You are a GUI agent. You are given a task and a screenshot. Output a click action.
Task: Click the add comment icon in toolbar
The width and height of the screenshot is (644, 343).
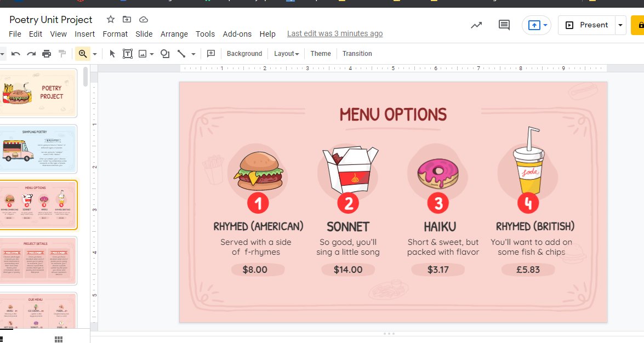(211, 54)
